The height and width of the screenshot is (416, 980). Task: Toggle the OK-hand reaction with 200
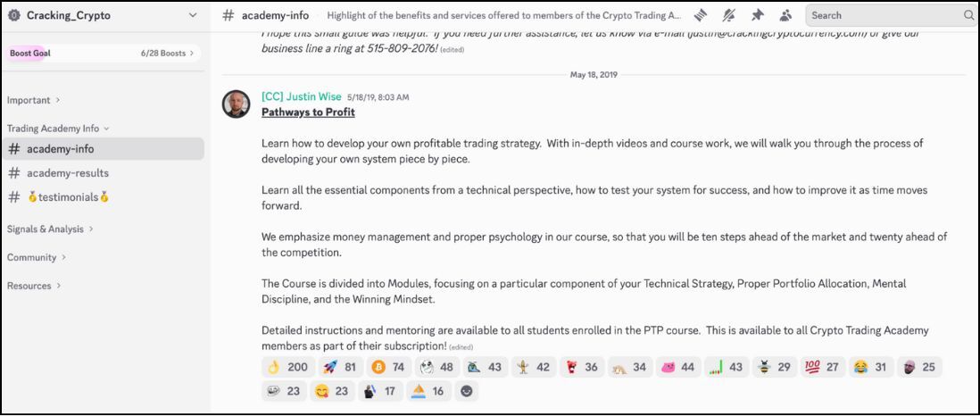(x=287, y=367)
